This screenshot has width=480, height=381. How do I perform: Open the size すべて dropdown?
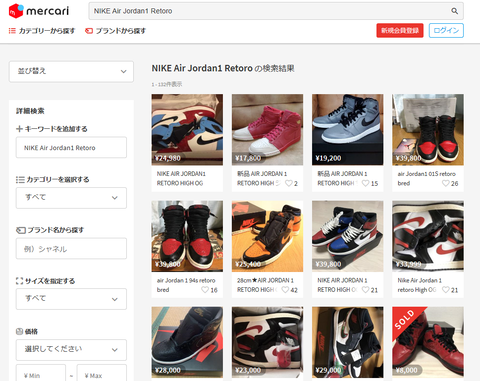click(x=71, y=299)
